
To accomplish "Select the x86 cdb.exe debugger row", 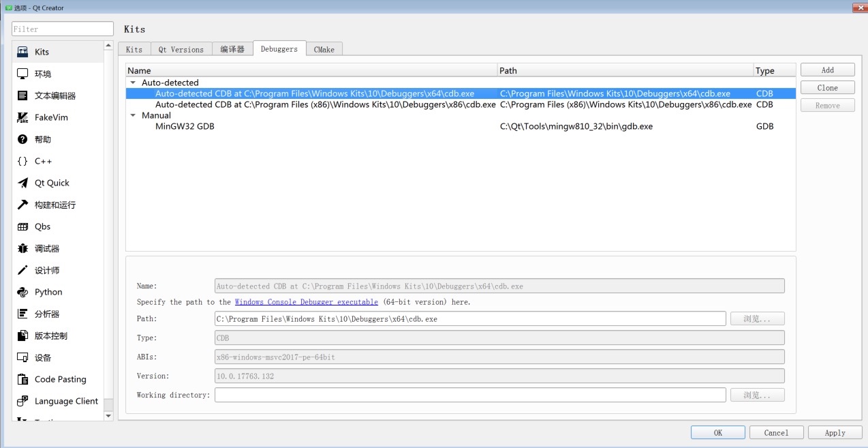I will [x=461, y=104].
